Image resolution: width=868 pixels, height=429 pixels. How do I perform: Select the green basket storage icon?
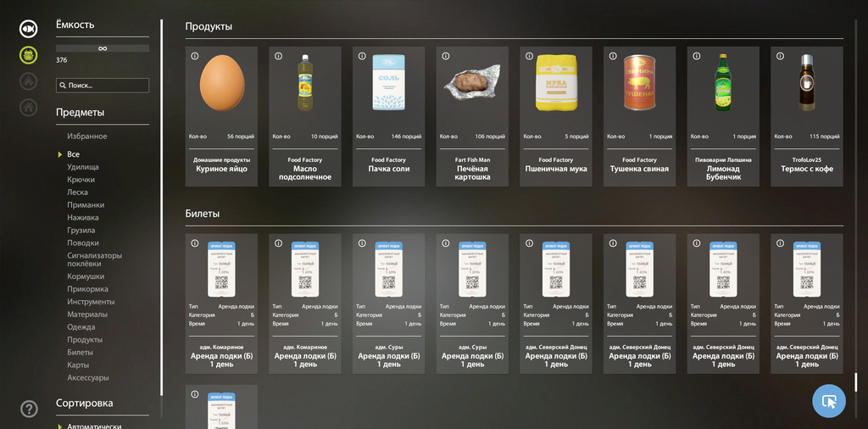pyautogui.click(x=28, y=55)
